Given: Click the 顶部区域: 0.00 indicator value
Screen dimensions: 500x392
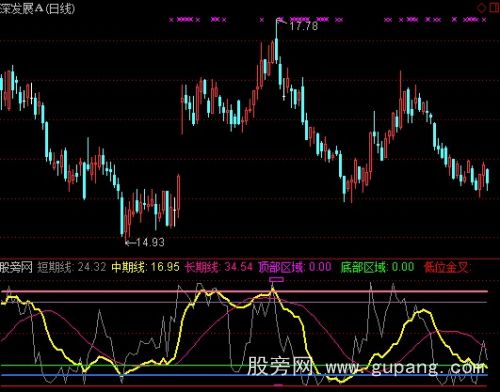Looking at the screenshot, I should [295, 267].
